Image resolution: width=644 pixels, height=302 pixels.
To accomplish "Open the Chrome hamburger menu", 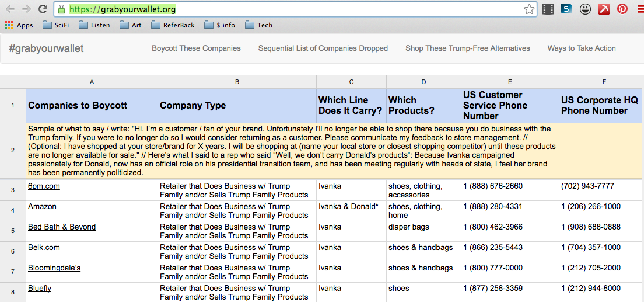I will click(x=640, y=9).
